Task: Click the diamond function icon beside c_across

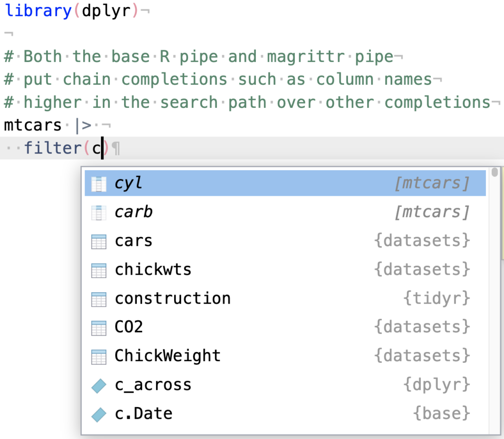Action: tap(98, 384)
